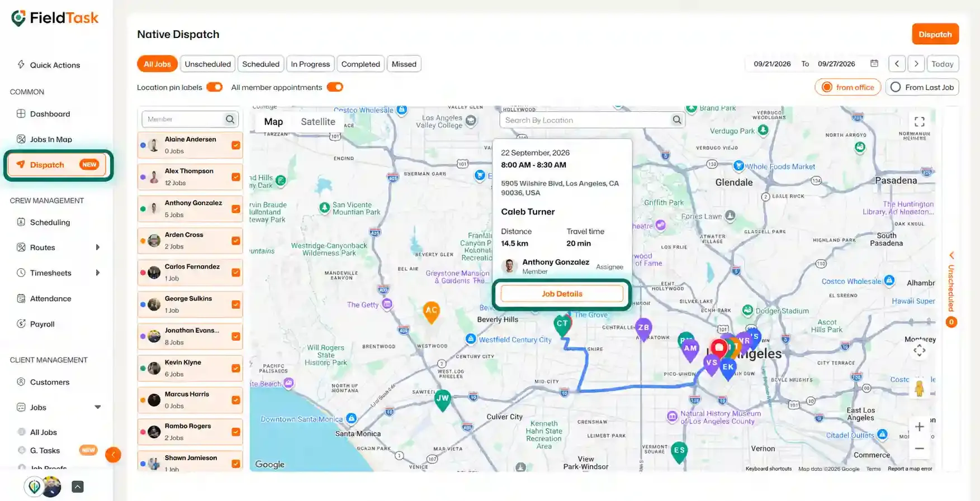The image size is (980, 501).
Task: Expand the Unscheduled side panel
Action: point(951,255)
